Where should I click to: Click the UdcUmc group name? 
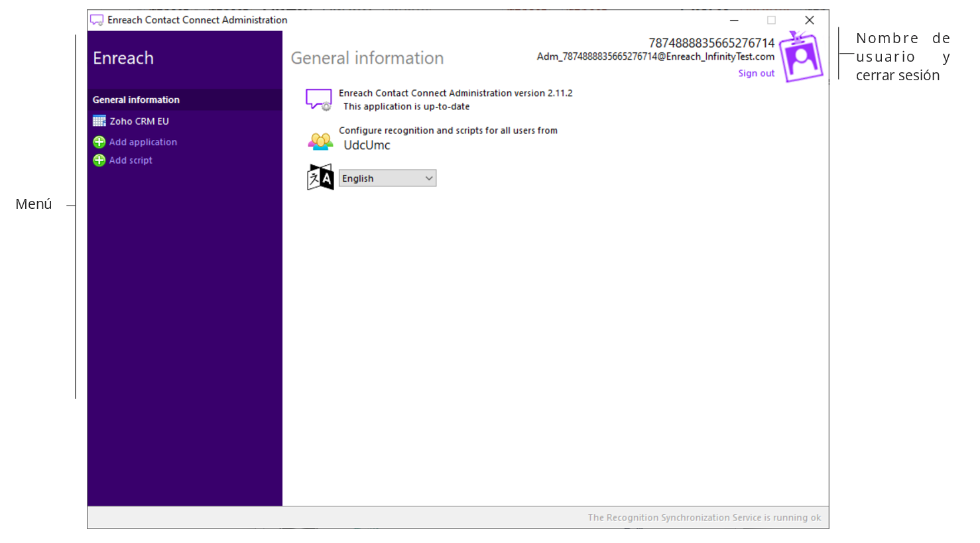coord(367,145)
